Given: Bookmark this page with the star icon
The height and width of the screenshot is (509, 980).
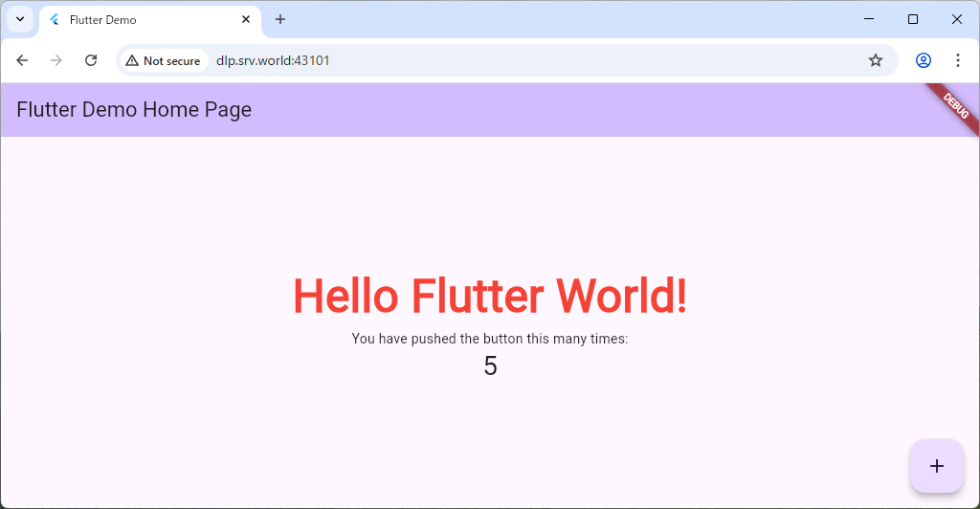Looking at the screenshot, I should [875, 60].
